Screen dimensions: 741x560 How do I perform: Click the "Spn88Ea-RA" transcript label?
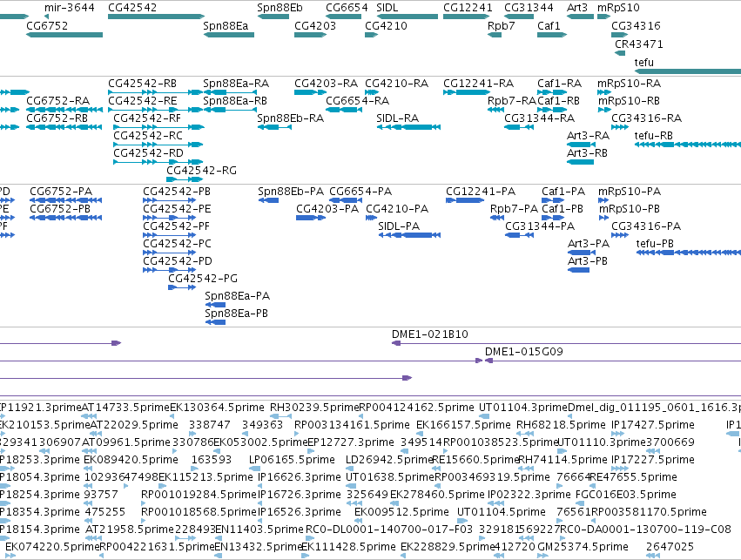(236, 84)
